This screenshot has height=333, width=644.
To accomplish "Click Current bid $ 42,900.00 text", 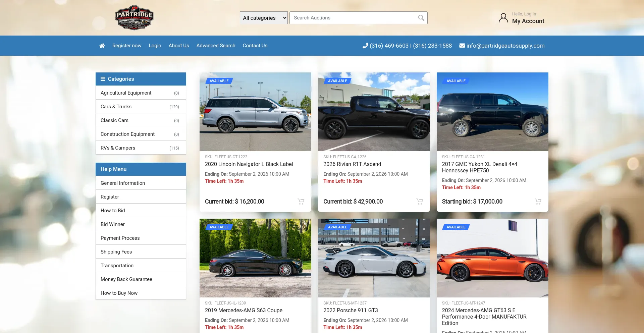I will pyautogui.click(x=353, y=202).
